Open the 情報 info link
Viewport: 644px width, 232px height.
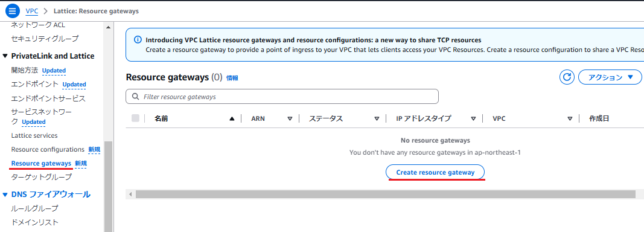coord(232,78)
